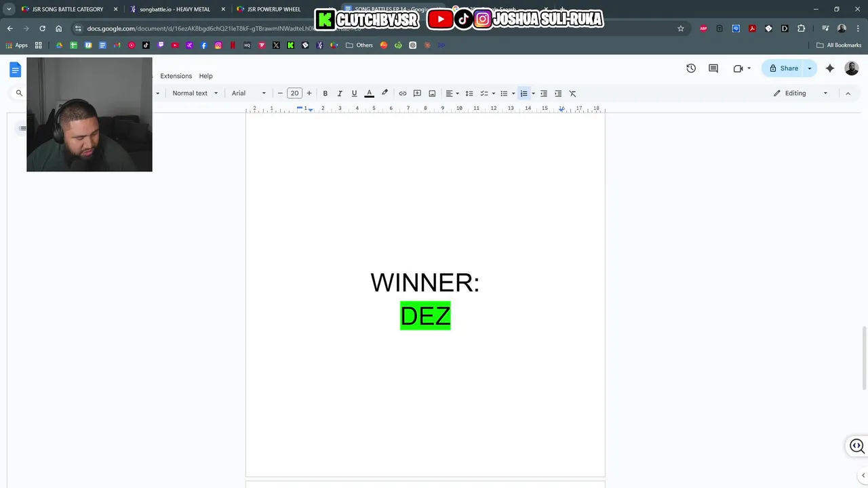Go back with browser back arrow
The width and height of the screenshot is (868, 488).
pyautogui.click(x=9, y=28)
